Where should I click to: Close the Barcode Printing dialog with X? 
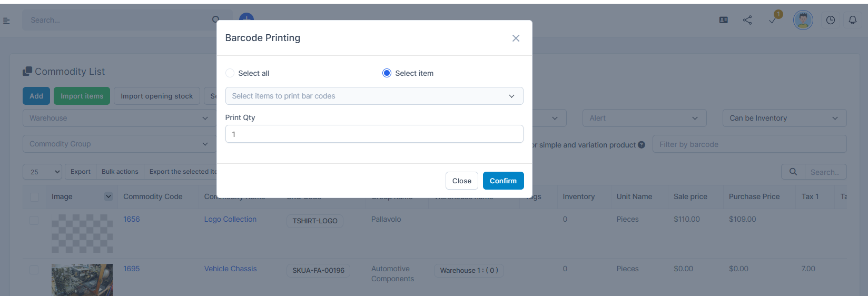click(x=516, y=38)
